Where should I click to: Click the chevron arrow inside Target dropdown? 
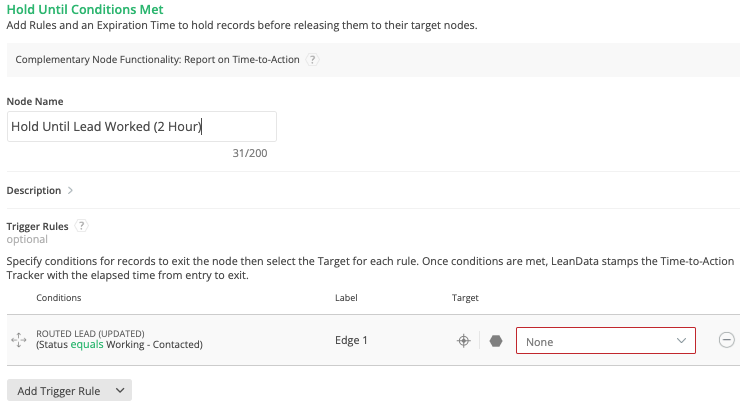click(681, 341)
